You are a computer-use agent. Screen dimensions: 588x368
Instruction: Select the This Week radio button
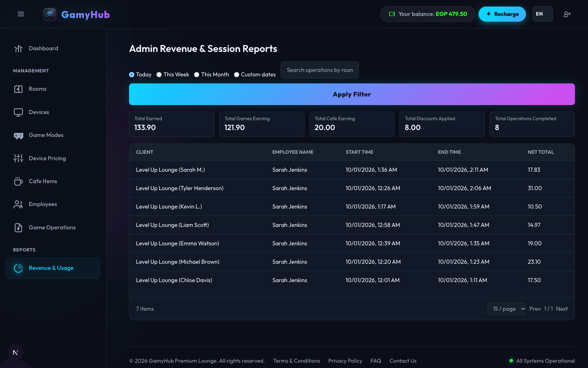(159, 75)
